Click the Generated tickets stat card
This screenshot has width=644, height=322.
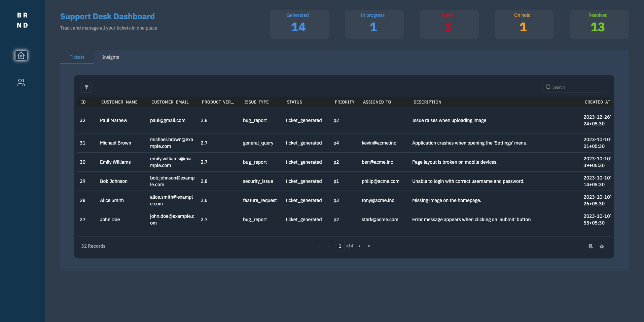[x=299, y=24]
